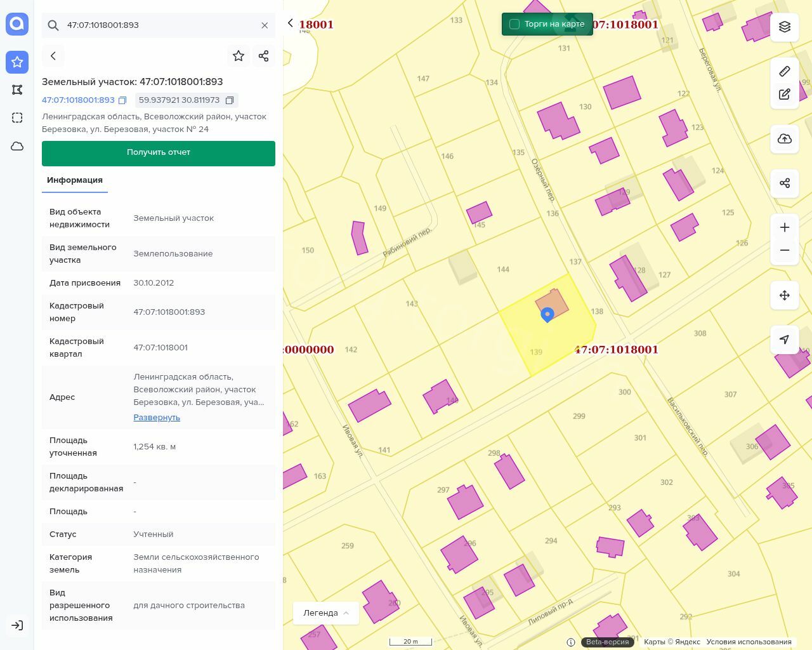This screenshot has height=650, width=812.
Task: Open the login icon in sidebar
Action: pos(17,625)
